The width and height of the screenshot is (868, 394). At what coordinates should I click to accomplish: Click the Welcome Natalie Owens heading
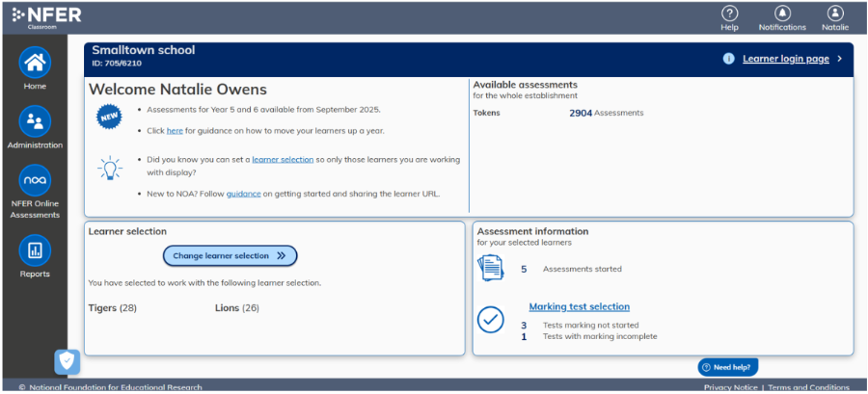[177, 90]
